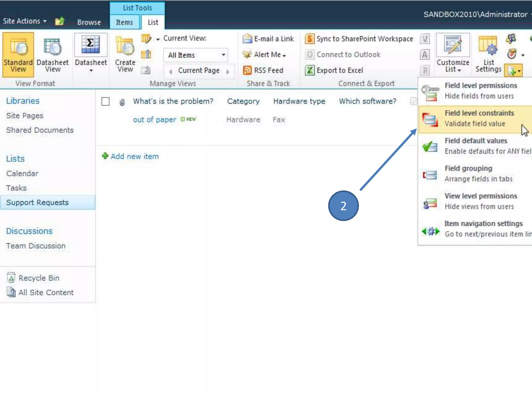This screenshot has width=532, height=399.
Task: Click the Libraries heading
Action: click(23, 101)
